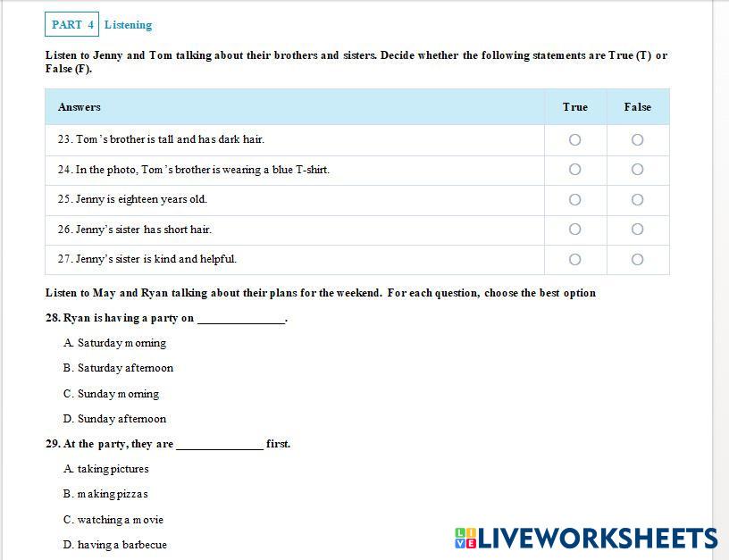Mark question 23 about Tom's brother as True
This screenshot has height=560, width=729.
[x=574, y=139]
